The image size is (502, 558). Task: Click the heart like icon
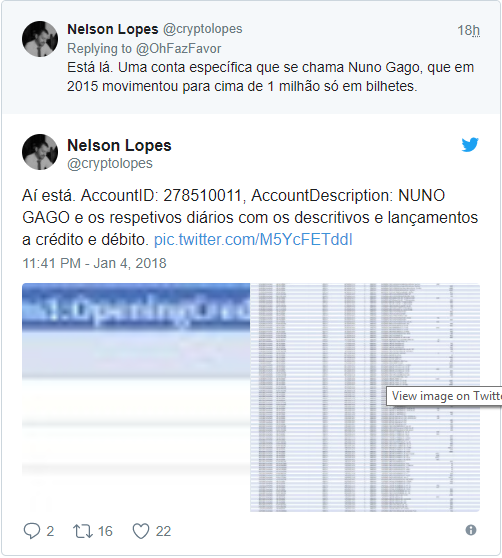point(141,531)
